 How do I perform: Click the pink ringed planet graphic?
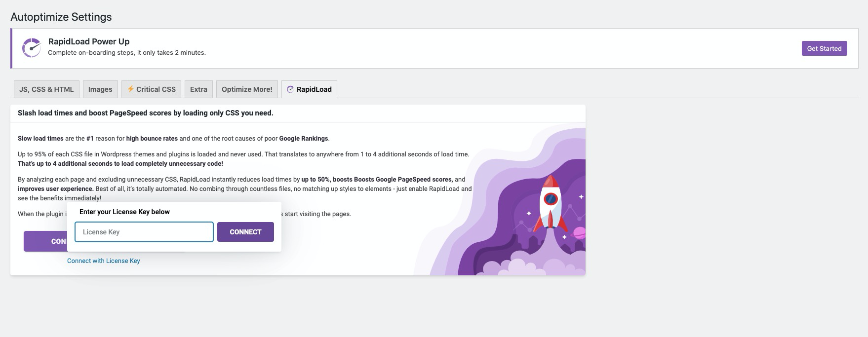click(x=579, y=233)
